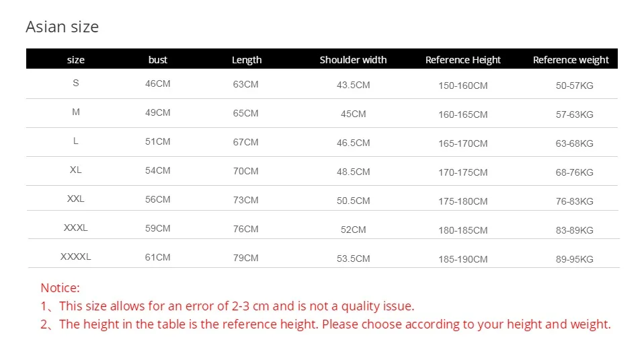The width and height of the screenshot is (644, 346).
Task: Click the 'Asian size' heading
Action: [x=62, y=27]
